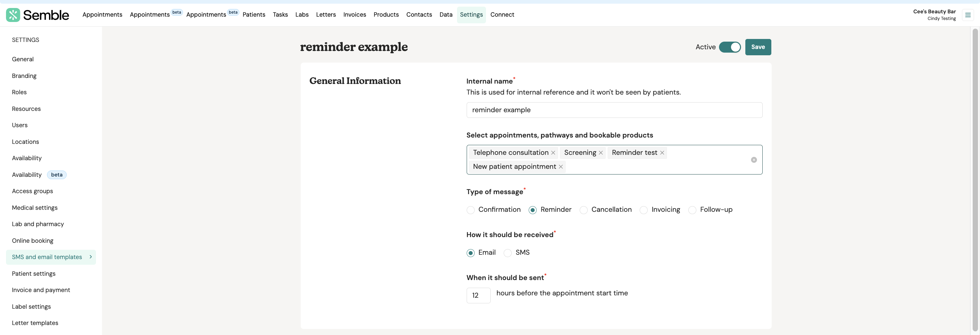980x335 pixels.
Task: Remove the Telephone consultation tag
Action: [x=553, y=153]
